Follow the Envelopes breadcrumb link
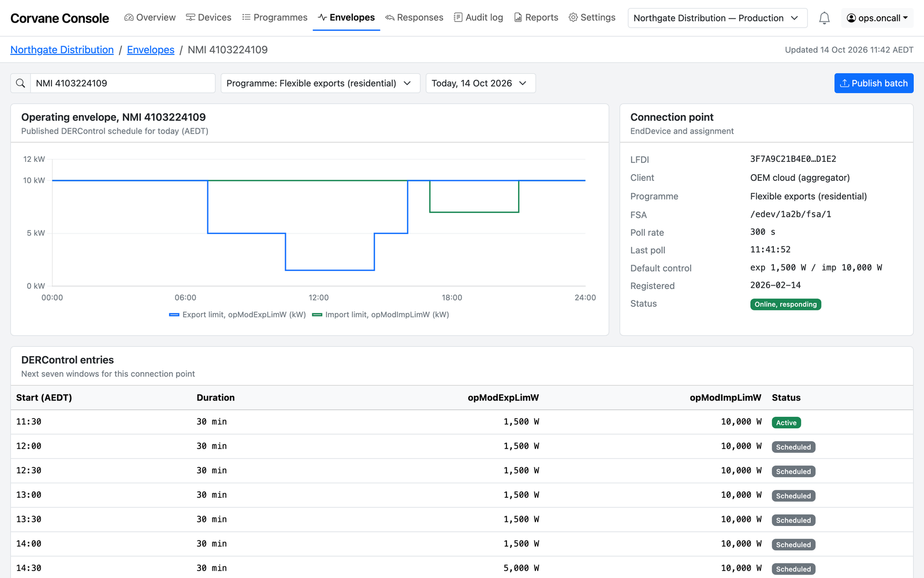 coord(151,50)
